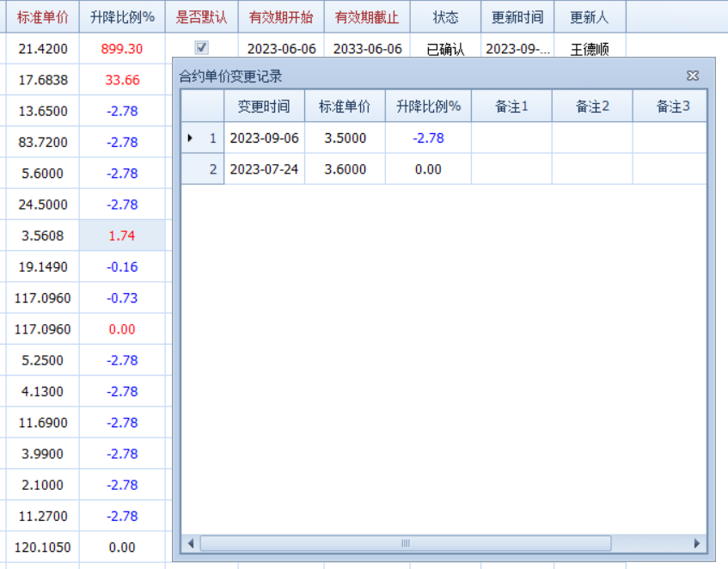Viewport: 728px width, 569px height.
Task: Click popup ratio cell 0.00
Action: click(428, 169)
